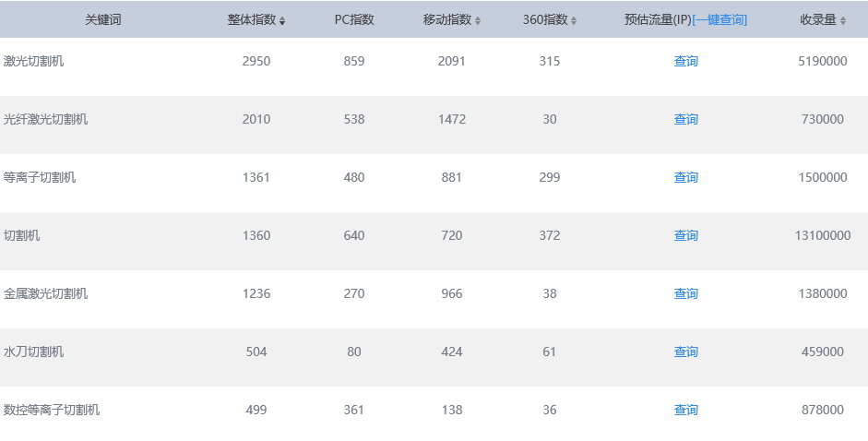Sort by 移动指数 using its sort arrows
The height and width of the screenshot is (441, 868).
(478, 20)
